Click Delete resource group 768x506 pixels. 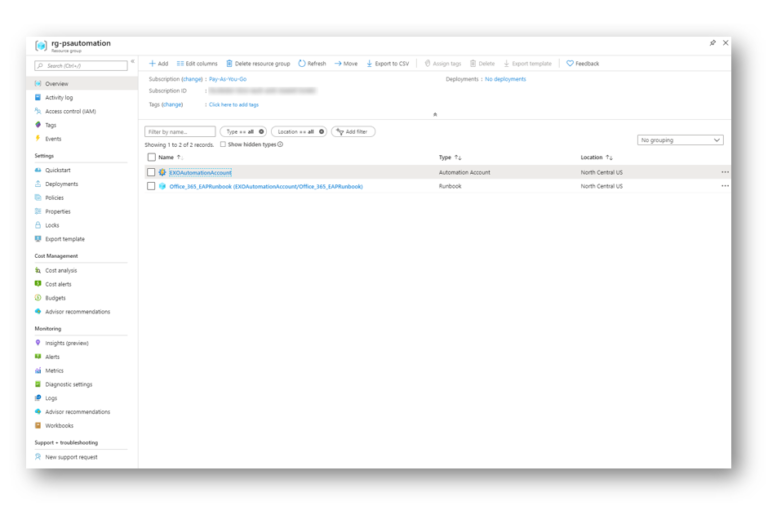click(x=258, y=64)
